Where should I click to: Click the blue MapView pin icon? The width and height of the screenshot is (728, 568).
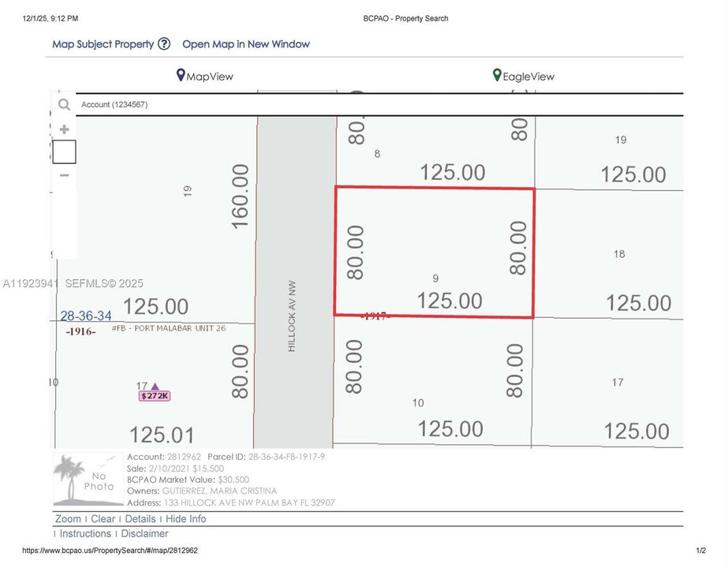(182, 75)
